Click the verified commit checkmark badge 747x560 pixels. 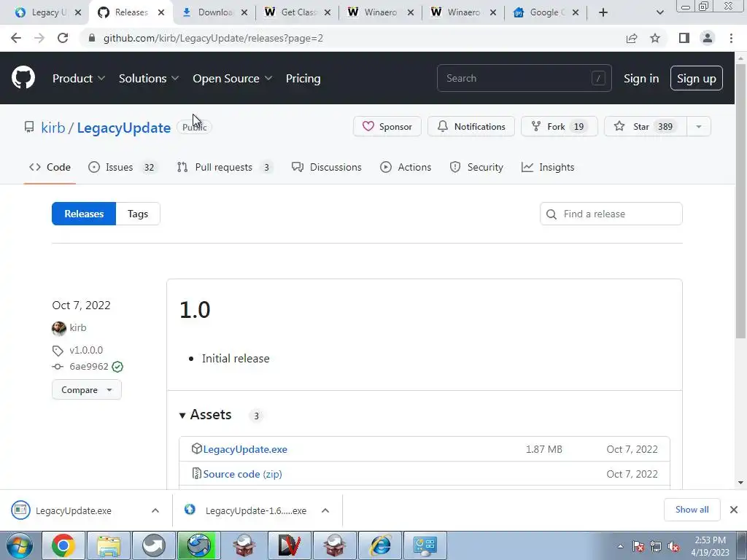(x=117, y=367)
